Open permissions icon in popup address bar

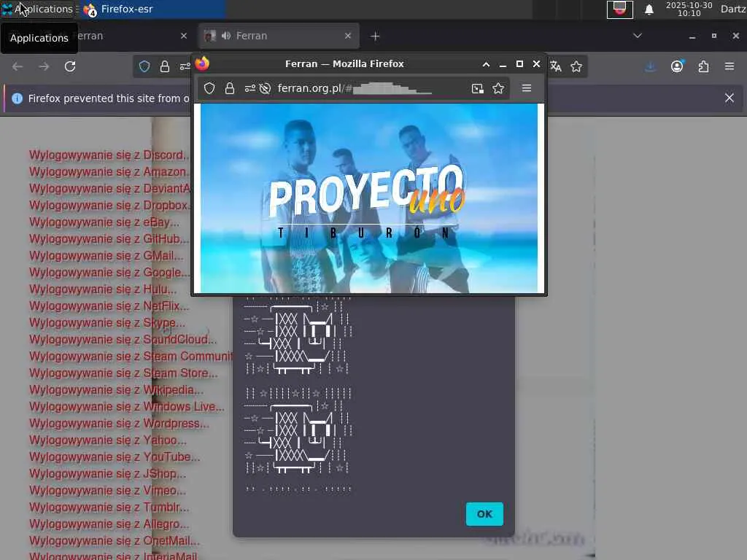pyautogui.click(x=250, y=88)
